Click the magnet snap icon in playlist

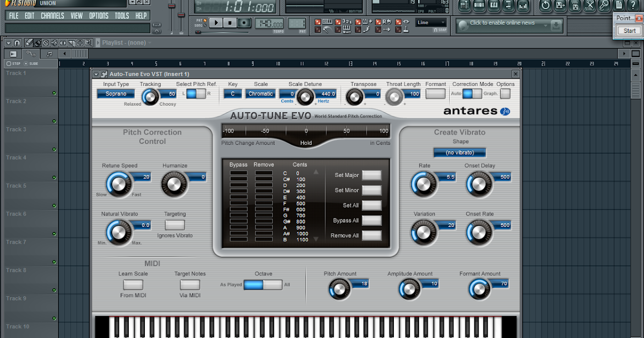pyautogui.click(x=17, y=42)
